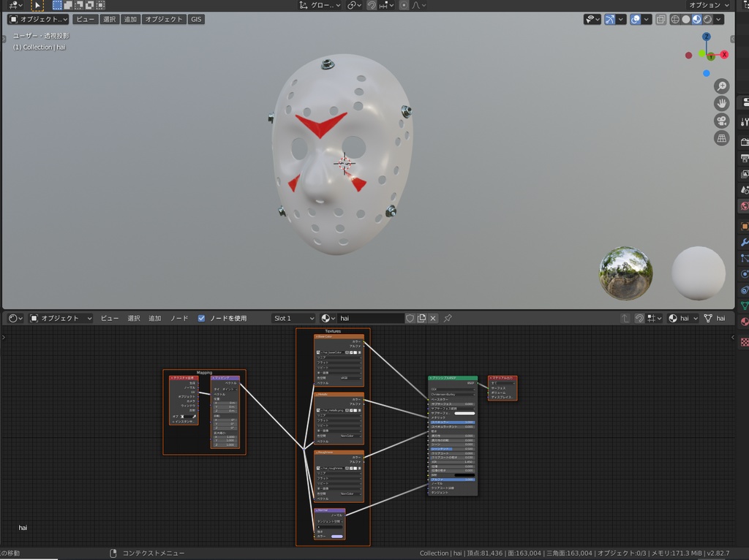Open the World properties tab

point(744,206)
